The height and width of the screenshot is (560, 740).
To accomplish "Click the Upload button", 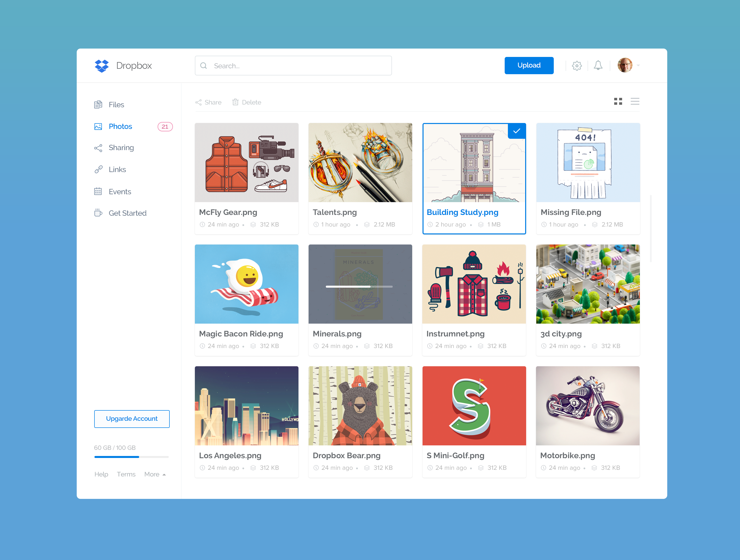I will [529, 66].
